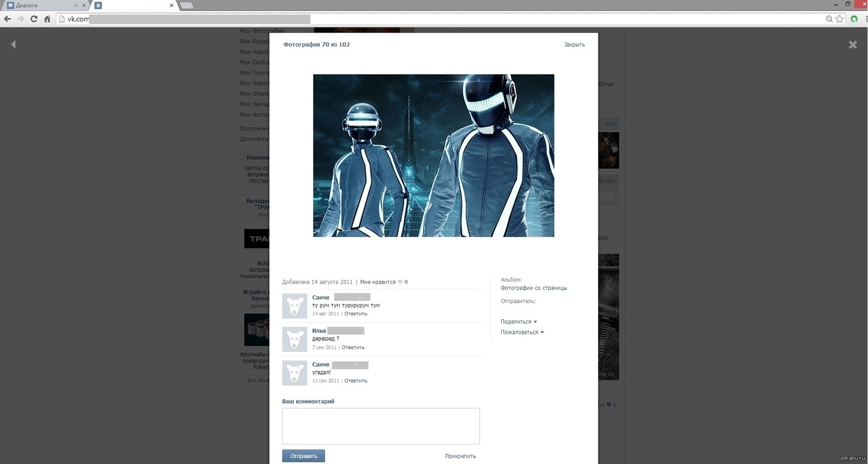
Task: Click the zoom magnifier icon in address bar
Action: tap(829, 19)
